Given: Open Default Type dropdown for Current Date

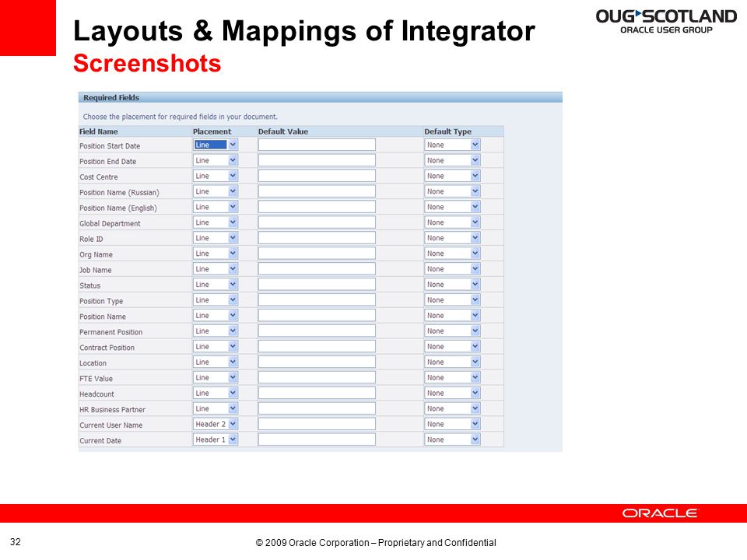Looking at the screenshot, I should click(x=452, y=439).
